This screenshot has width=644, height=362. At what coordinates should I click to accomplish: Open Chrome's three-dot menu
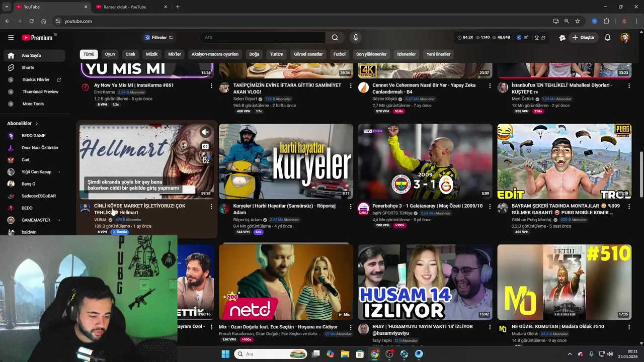point(636,21)
